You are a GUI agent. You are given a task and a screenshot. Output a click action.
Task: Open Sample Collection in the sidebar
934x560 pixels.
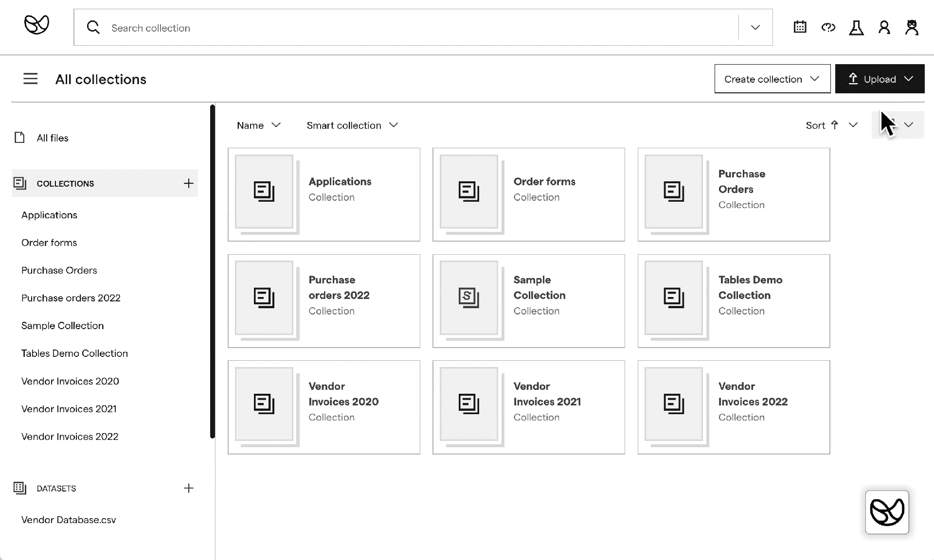(x=62, y=326)
